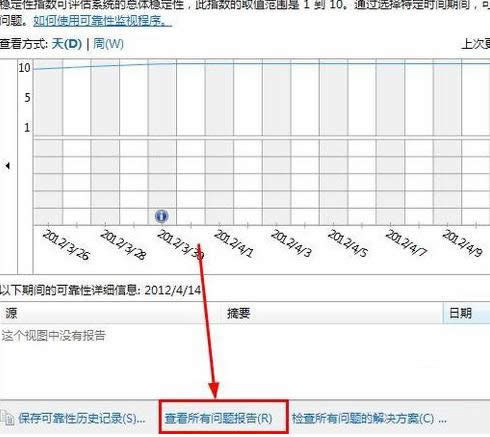This screenshot has width=490, height=437.
Task: Select the 2012/4/7 column in chart
Action: click(x=390, y=142)
